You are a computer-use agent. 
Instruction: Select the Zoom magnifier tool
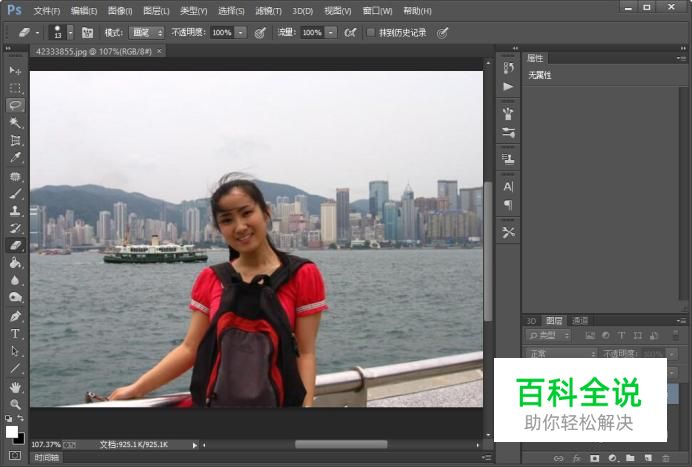(15, 403)
